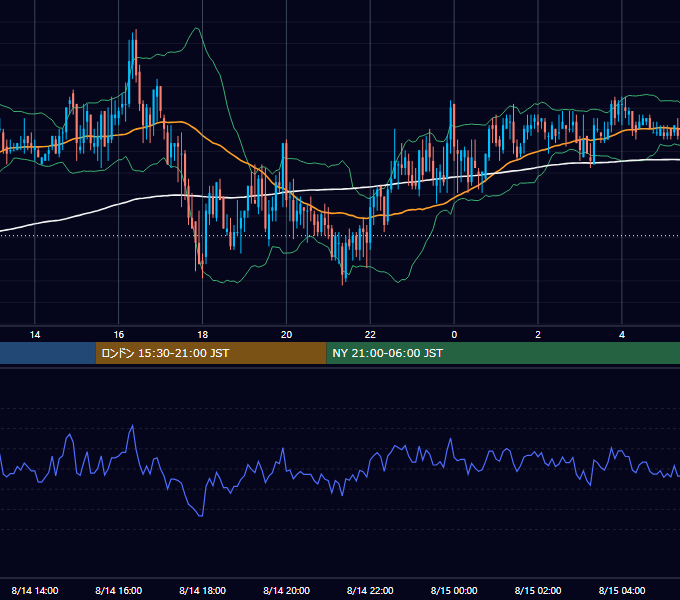Click the 2 hour label on price chart axis
The height and width of the screenshot is (600, 680).
click(x=538, y=335)
